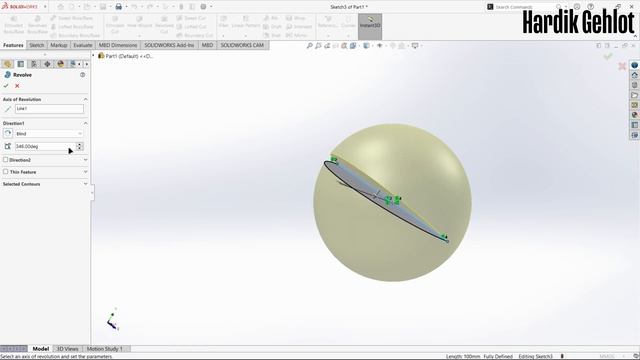Expand the Part1 (Default) flyout tree
This screenshot has height=360, width=640.
93,56
